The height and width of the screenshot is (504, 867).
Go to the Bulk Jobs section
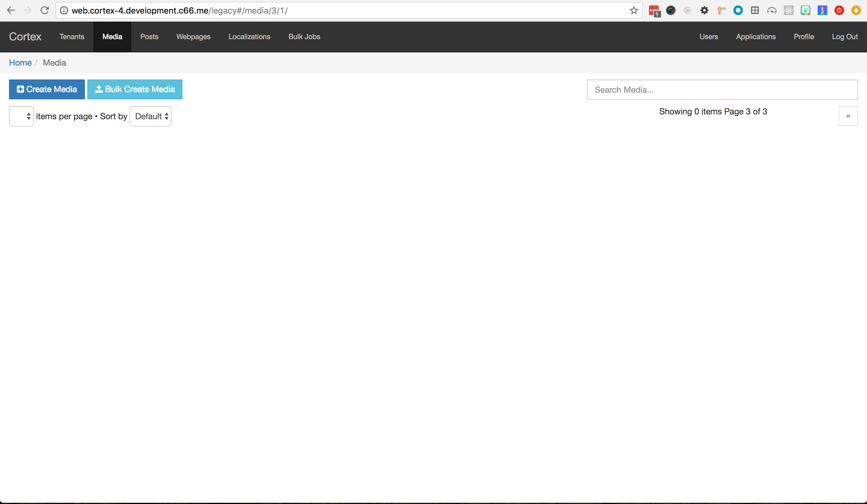point(304,37)
